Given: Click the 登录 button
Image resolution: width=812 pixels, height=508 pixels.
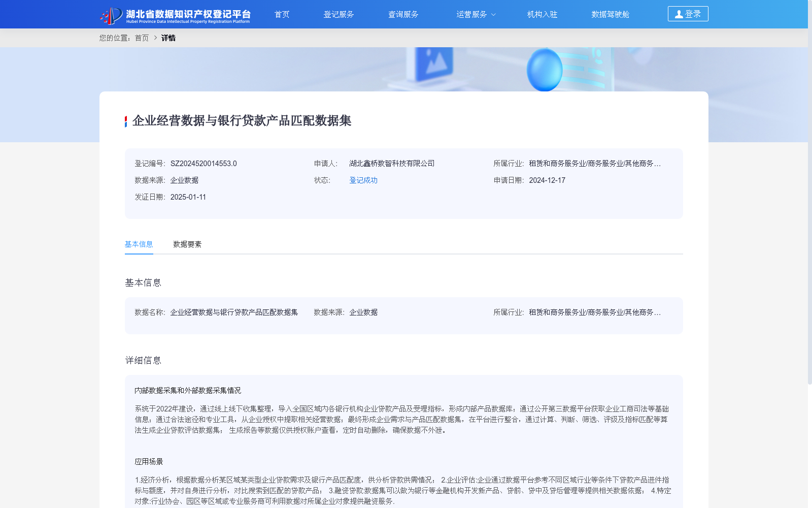Looking at the screenshot, I should 688,14.
